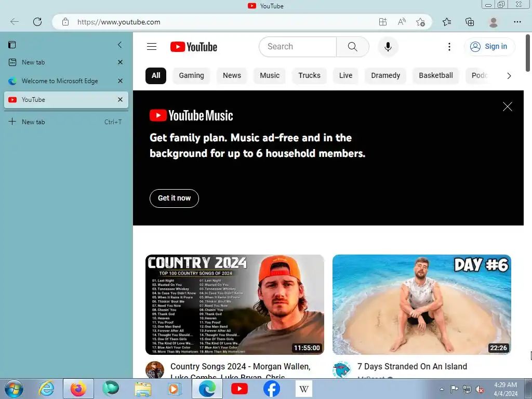This screenshot has height=399, width=532.
Task: Filter videos by Music
Action: (270, 76)
